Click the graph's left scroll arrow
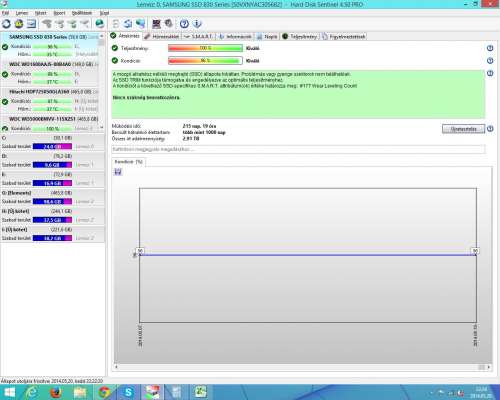Viewport: 500px width, 400px height. [116, 367]
